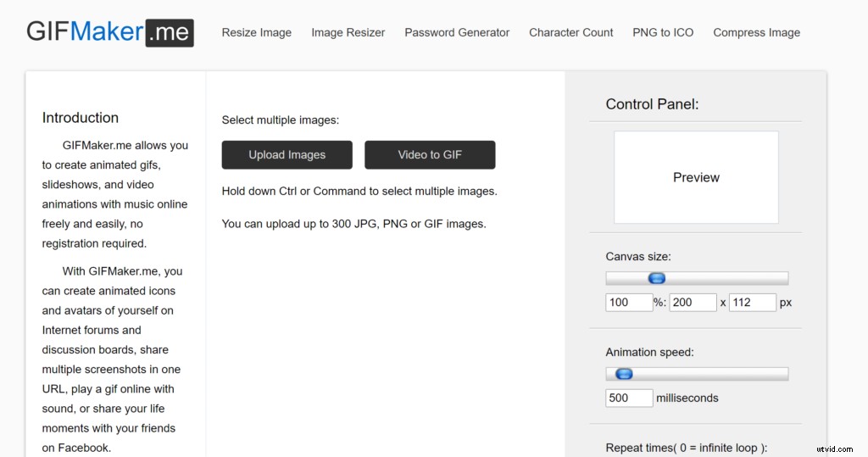Go to Password Generator
This screenshot has width=868, height=457.
pyautogui.click(x=457, y=33)
